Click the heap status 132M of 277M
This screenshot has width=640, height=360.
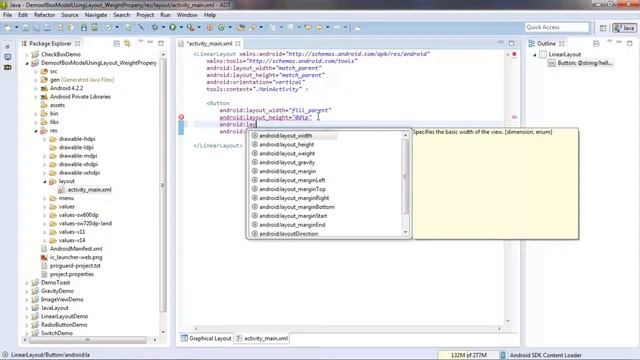coord(468,355)
